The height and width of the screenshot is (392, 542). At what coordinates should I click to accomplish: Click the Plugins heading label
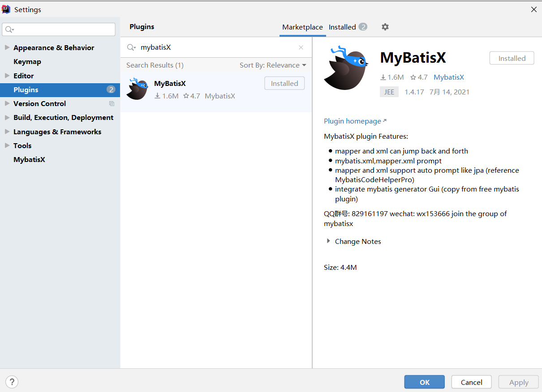(x=142, y=27)
